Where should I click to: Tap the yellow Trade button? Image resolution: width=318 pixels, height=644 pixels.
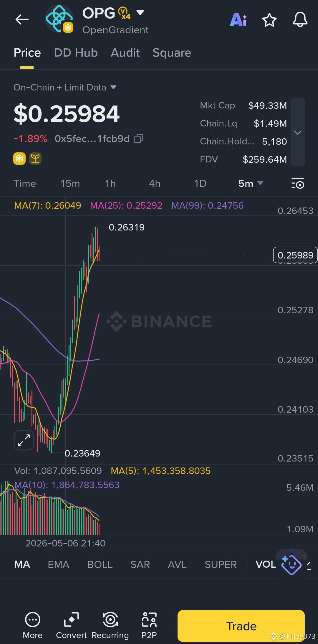point(241,626)
